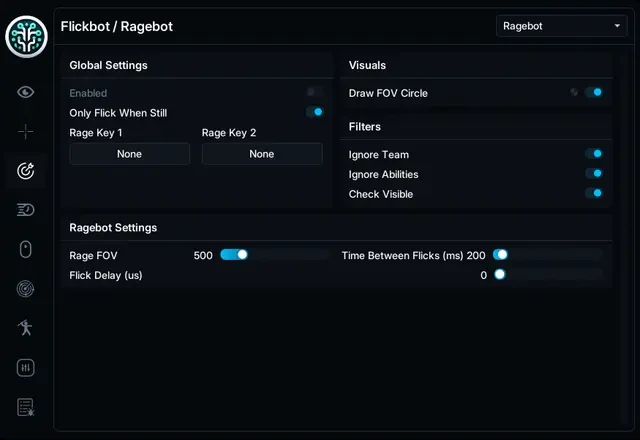Open the running figure icon section
Image resolution: width=640 pixels, height=440 pixels.
(x=26, y=327)
